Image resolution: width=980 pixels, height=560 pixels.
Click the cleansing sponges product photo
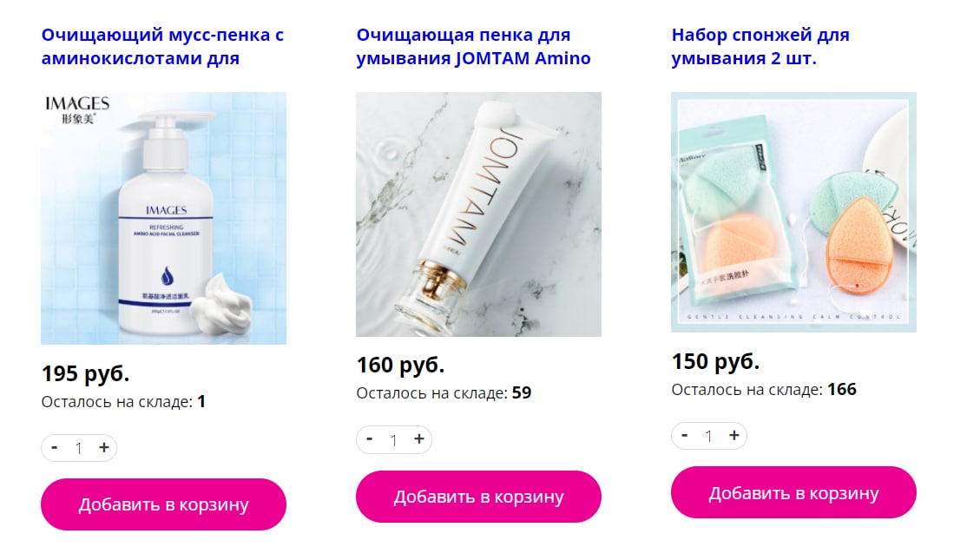793,212
